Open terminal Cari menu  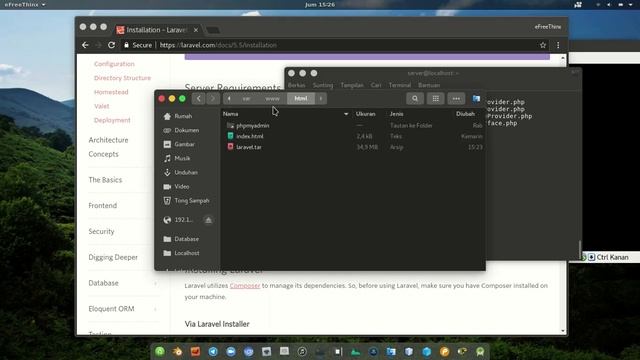pyautogui.click(x=376, y=85)
